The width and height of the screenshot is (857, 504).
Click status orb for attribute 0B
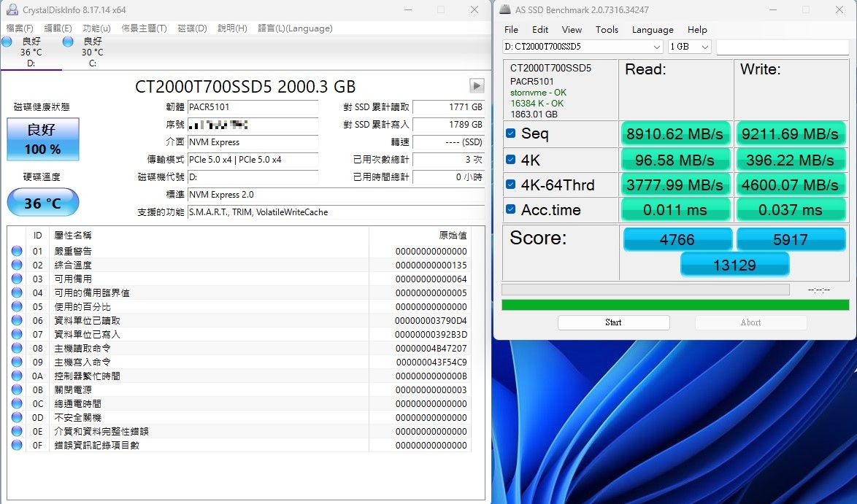[x=17, y=389]
